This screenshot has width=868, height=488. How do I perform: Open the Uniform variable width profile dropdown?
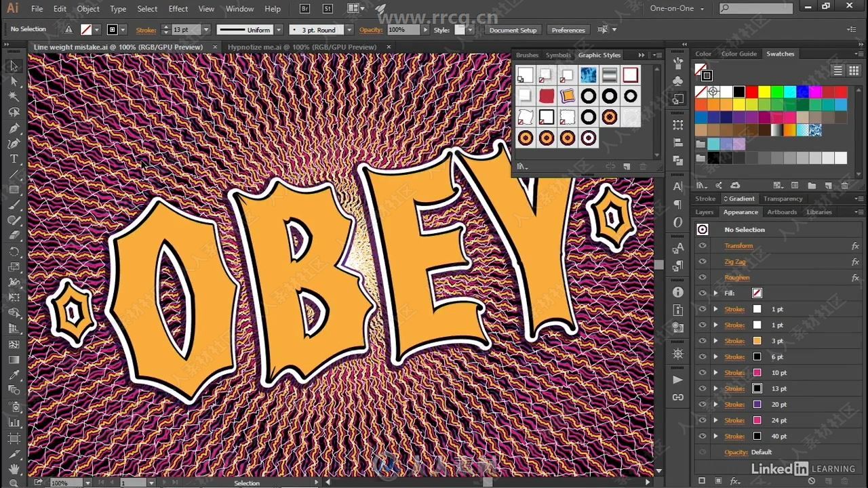point(277,30)
